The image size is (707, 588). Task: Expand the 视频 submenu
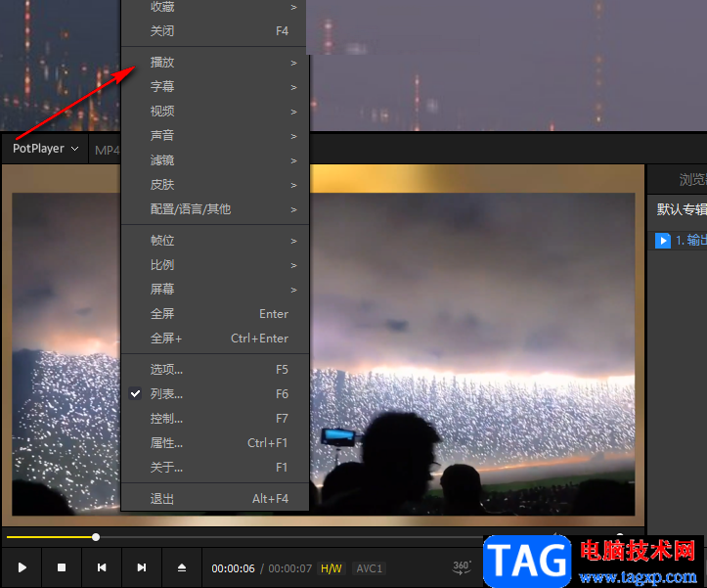coord(215,111)
